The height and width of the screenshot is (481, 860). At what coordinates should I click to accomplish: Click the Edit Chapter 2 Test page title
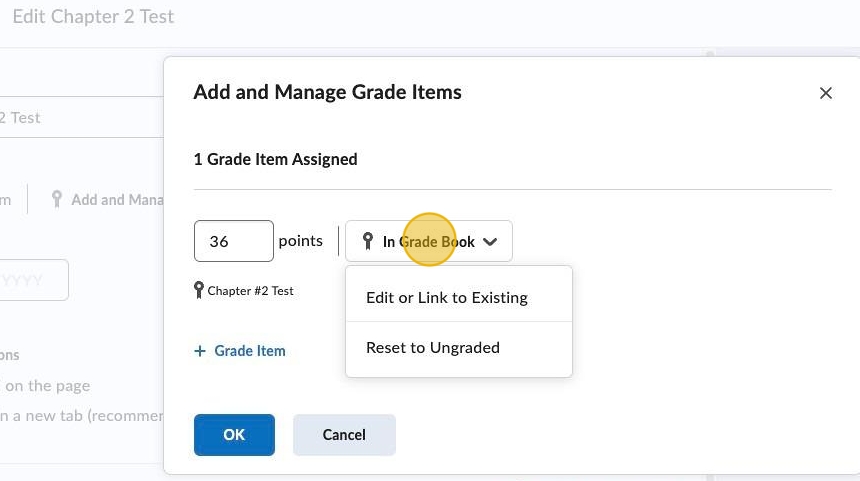(93, 17)
